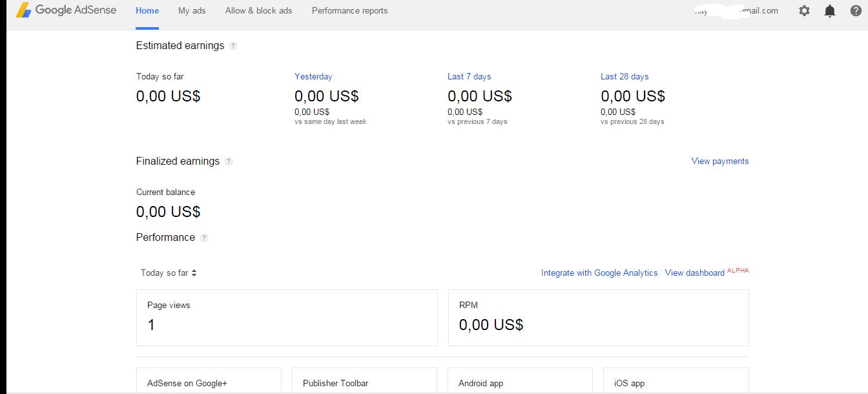Click the Page views card
Screen dimensions: 868x394
pyautogui.click(x=286, y=317)
